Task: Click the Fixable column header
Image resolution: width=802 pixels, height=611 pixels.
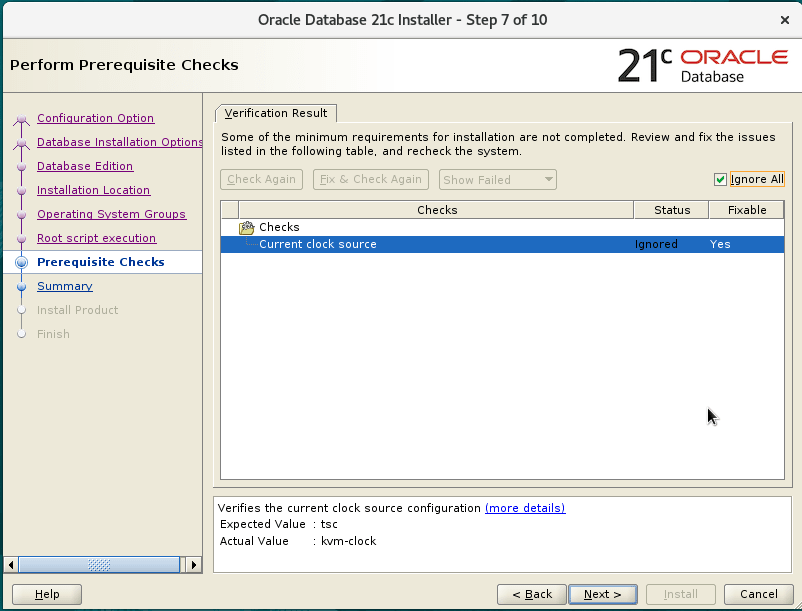Action: tap(747, 210)
